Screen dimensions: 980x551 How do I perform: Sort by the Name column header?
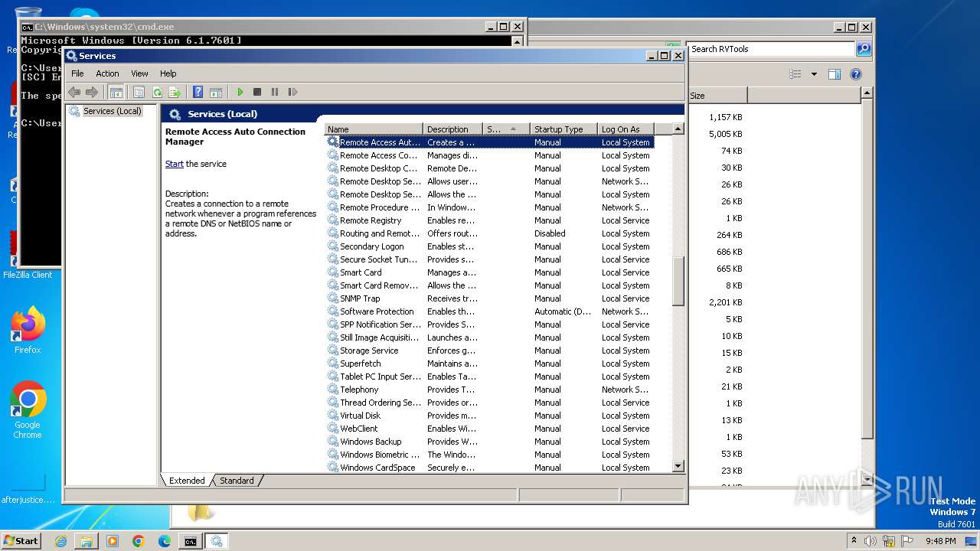[374, 129]
